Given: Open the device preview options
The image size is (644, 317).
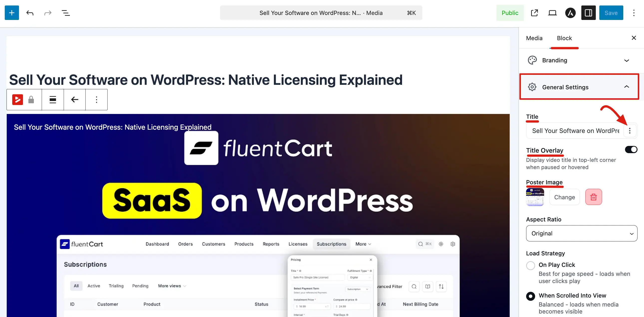Looking at the screenshot, I should tap(552, 13).
